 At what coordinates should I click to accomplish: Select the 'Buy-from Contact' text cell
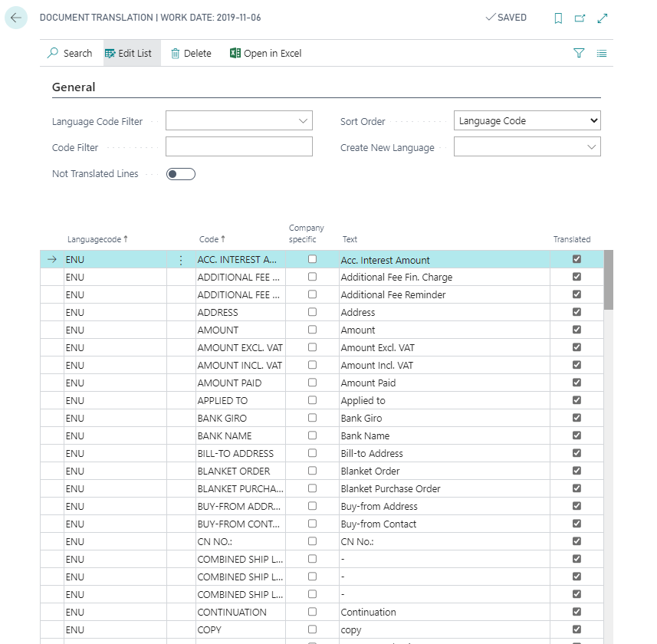[x=444, y=524]
